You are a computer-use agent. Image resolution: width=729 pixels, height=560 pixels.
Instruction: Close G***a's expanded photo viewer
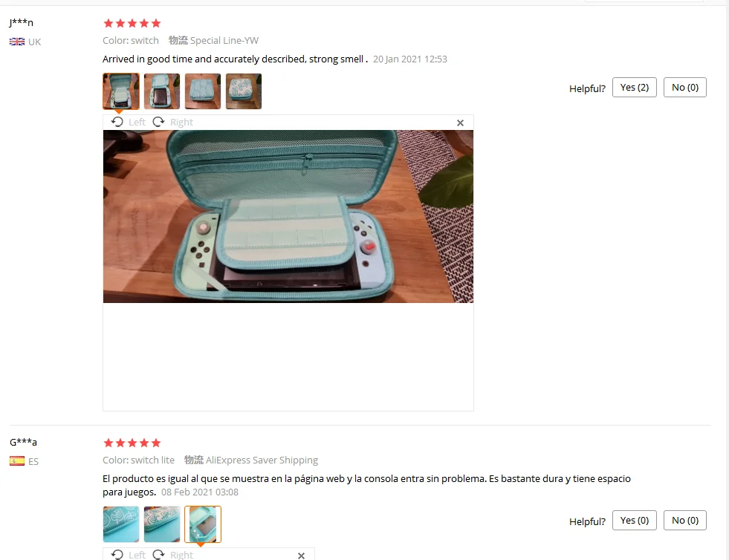(x=301, y=556)
